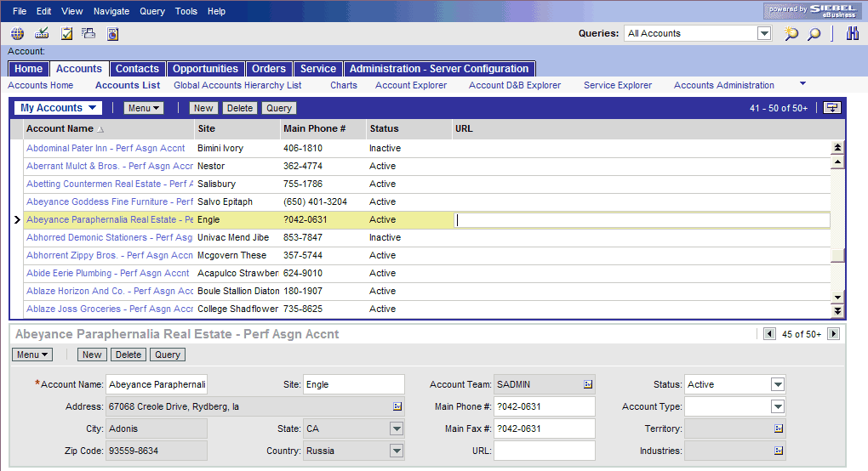Switch to the Opportunities tab
This screenshot has height=471, width=868.
(205, 69)
